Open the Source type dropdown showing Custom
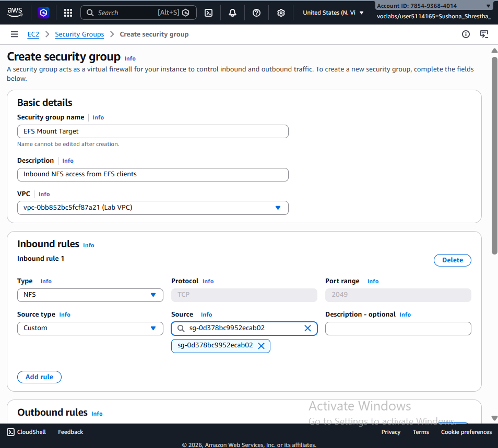 pyautogui.click(x=90, y=329)
